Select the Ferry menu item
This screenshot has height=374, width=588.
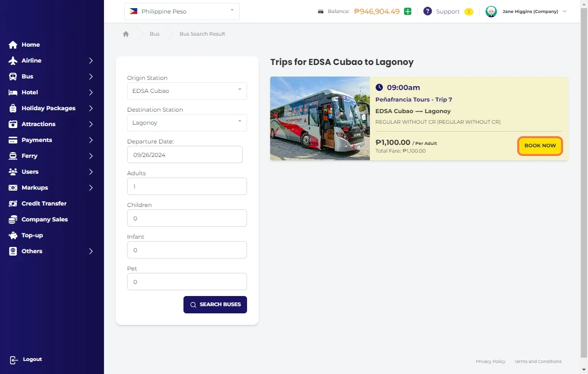click(x=29, y=156)
